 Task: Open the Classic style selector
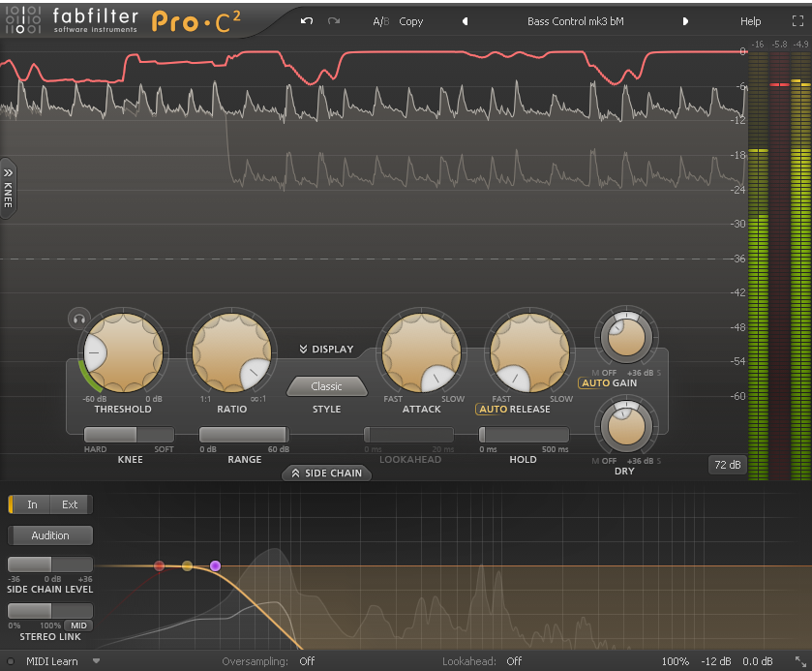(326, 386)
